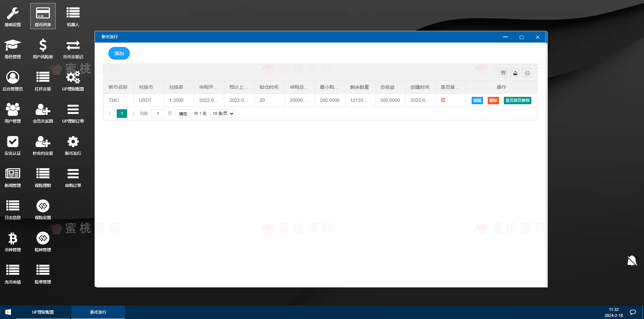
Task: Click 编辑 button for TMC row
Action: coord(477,101)
